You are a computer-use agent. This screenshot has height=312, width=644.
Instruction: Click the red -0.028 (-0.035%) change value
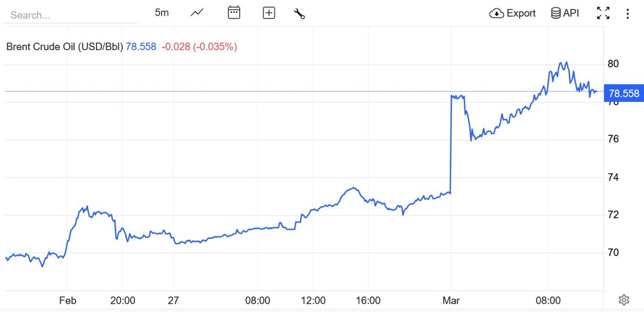click(x=199, y=47)
